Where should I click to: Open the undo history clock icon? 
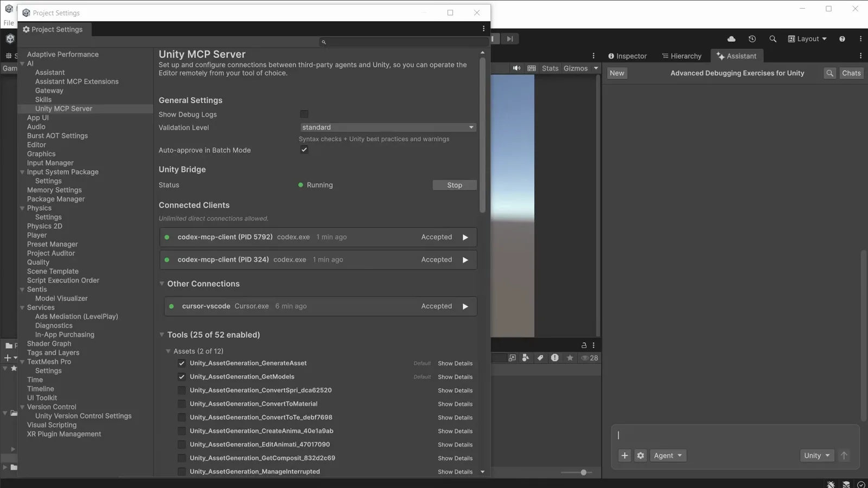click(752, 39)
